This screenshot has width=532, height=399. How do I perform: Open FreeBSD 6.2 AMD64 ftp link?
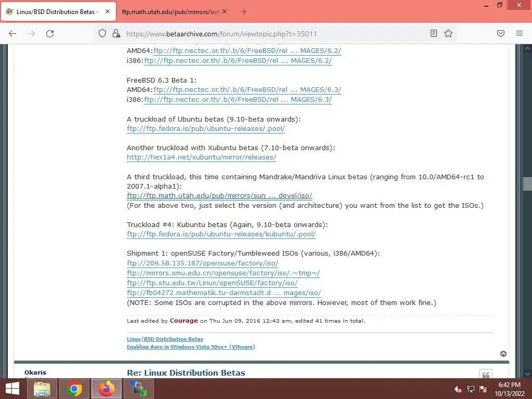247,51
